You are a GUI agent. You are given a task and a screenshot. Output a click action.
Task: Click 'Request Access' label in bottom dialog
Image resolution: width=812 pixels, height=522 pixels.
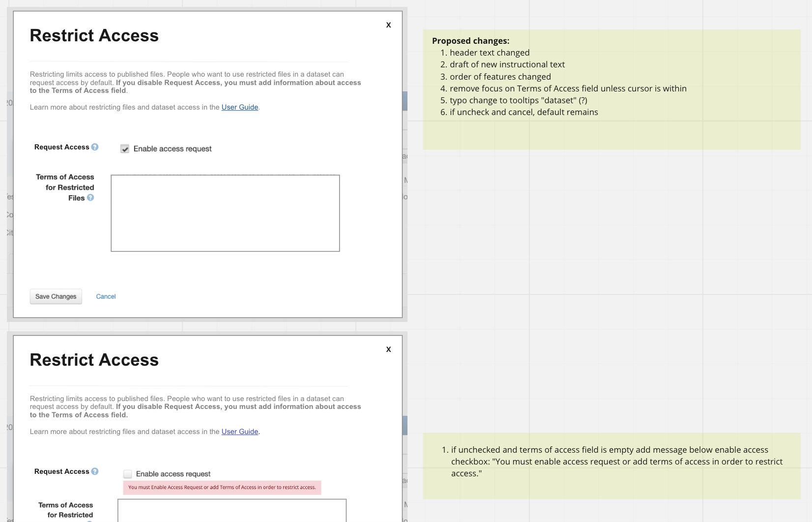(x=61, y=471)
